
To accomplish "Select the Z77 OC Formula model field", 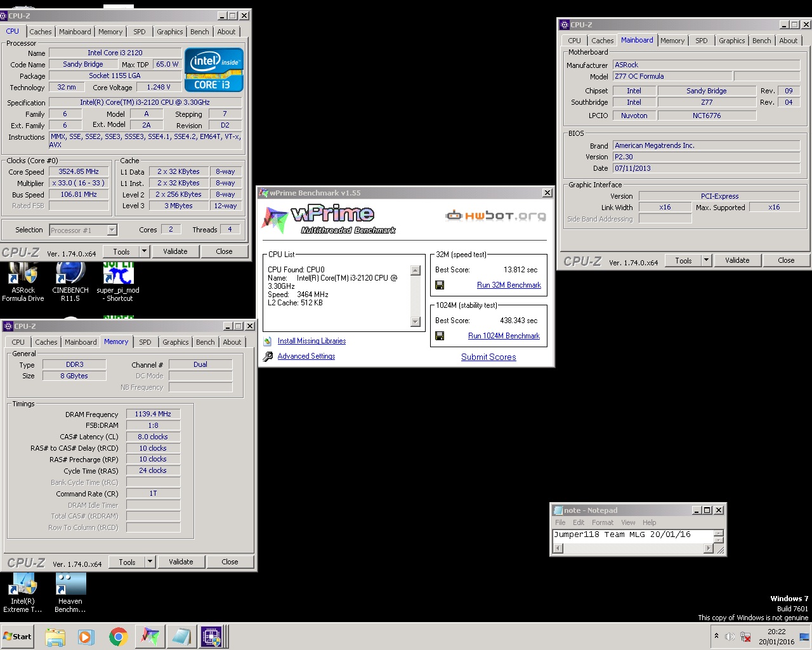I will [672, 76].
